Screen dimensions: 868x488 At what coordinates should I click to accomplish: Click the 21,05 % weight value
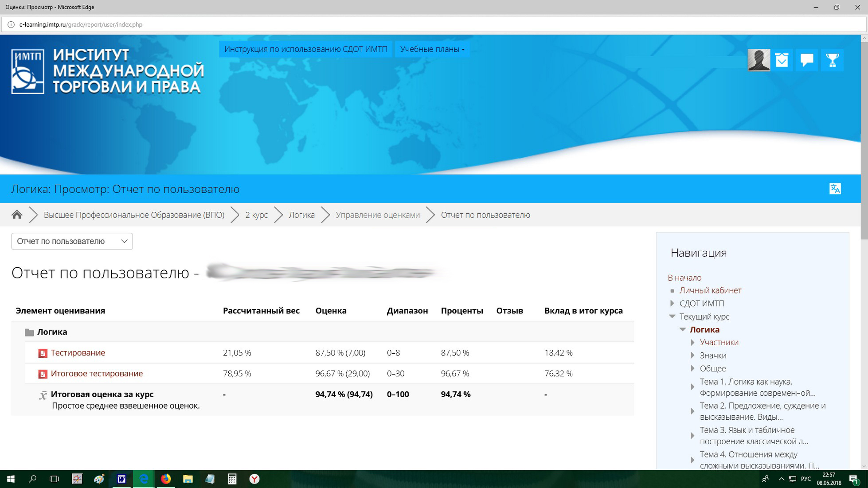point(237,353)
